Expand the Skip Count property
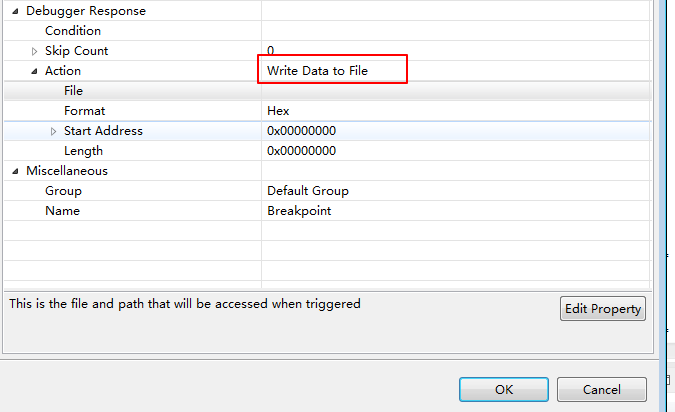675x412 pixels. coord(35,51)
